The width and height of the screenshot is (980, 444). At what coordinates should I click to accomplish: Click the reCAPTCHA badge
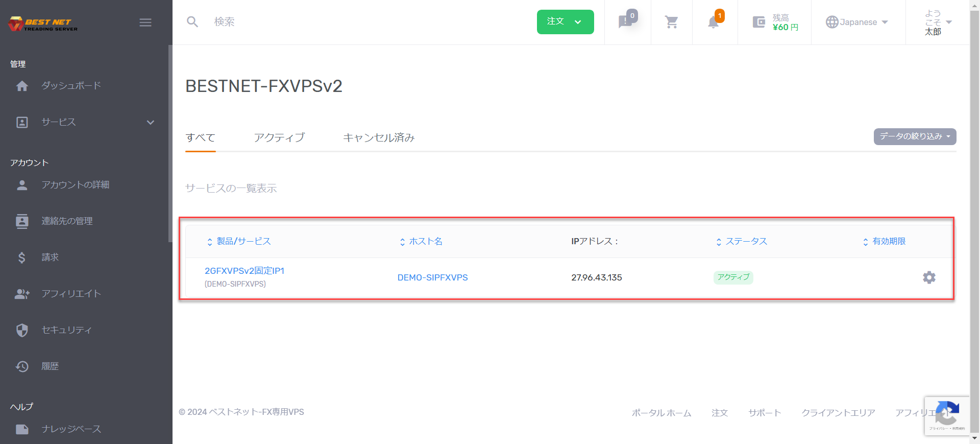coord(947,416)
